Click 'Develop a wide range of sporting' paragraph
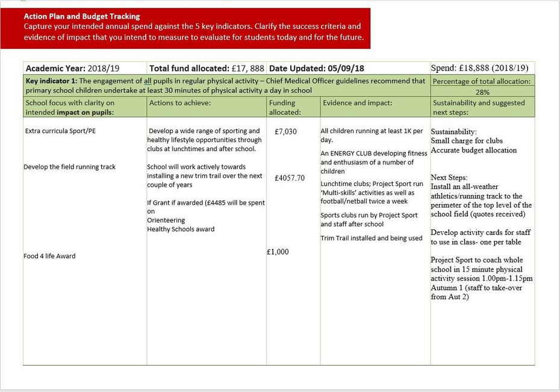This screenshot has width=560, height=392. (204, 140)
